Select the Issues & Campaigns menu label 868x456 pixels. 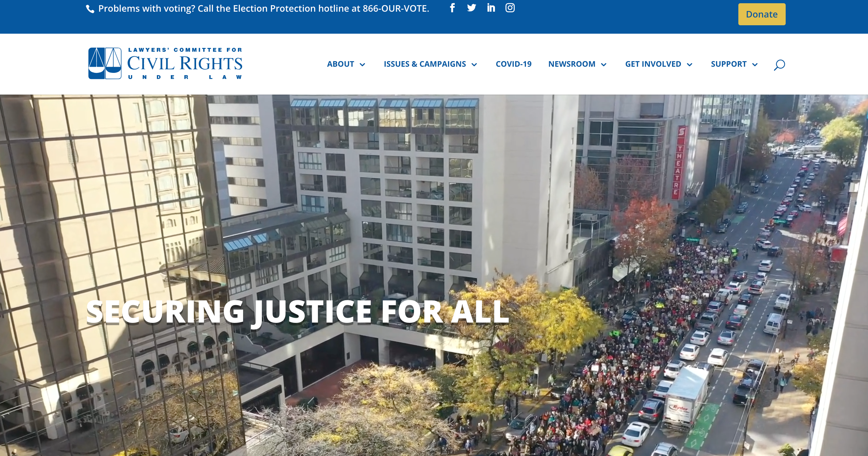click(425, 64)
